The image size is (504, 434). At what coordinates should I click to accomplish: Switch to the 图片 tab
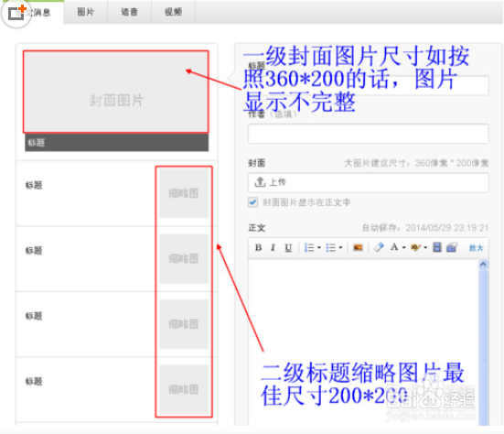point(85,12)
